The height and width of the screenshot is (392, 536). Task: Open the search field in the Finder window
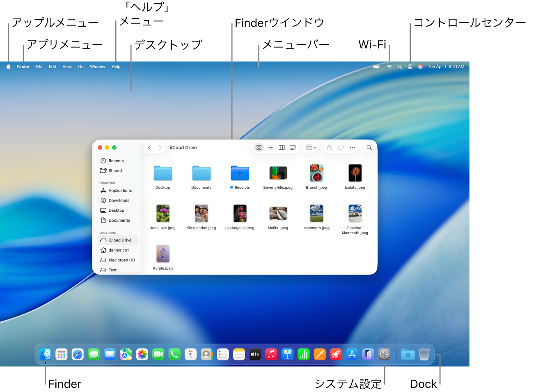(369, 147)
